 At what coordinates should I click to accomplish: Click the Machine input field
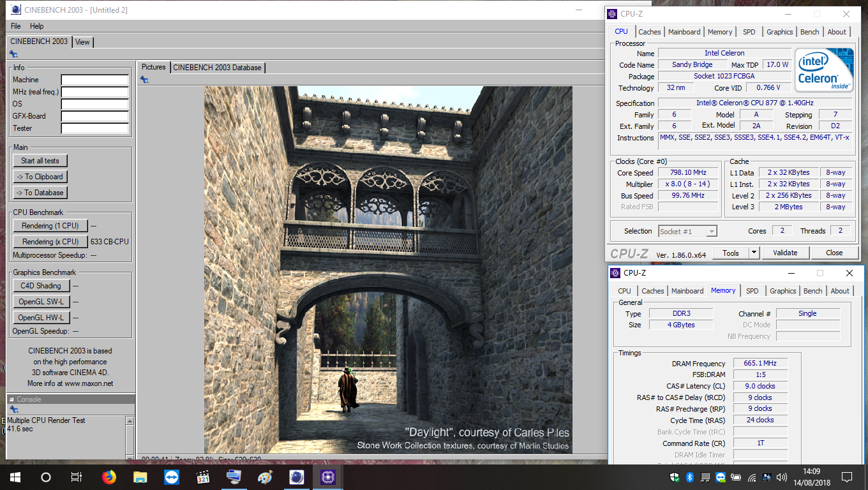point(95,80)
